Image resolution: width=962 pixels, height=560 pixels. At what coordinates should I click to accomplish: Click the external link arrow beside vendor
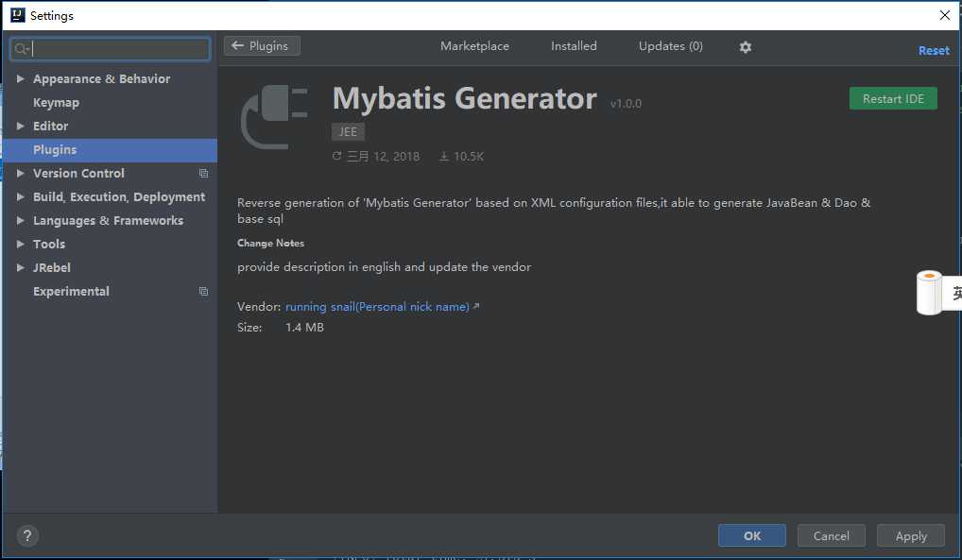(476, 306)
